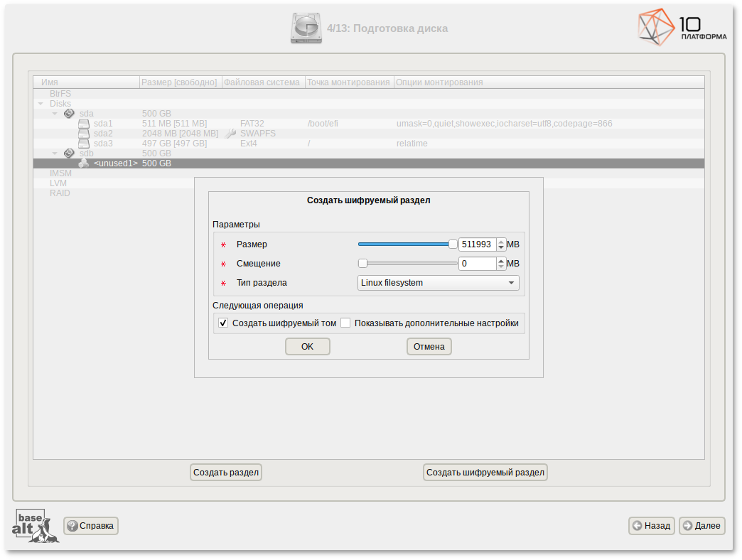Click the 'Опции монтирования' column header
The image size is (742, 560).
click(x=549, y=82)
